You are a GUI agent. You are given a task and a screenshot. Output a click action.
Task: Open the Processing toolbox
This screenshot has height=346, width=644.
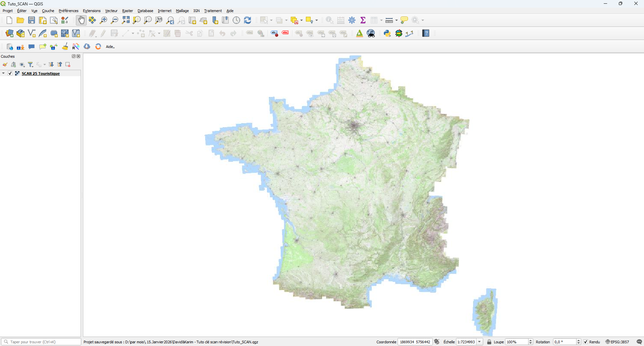point(352,20)
